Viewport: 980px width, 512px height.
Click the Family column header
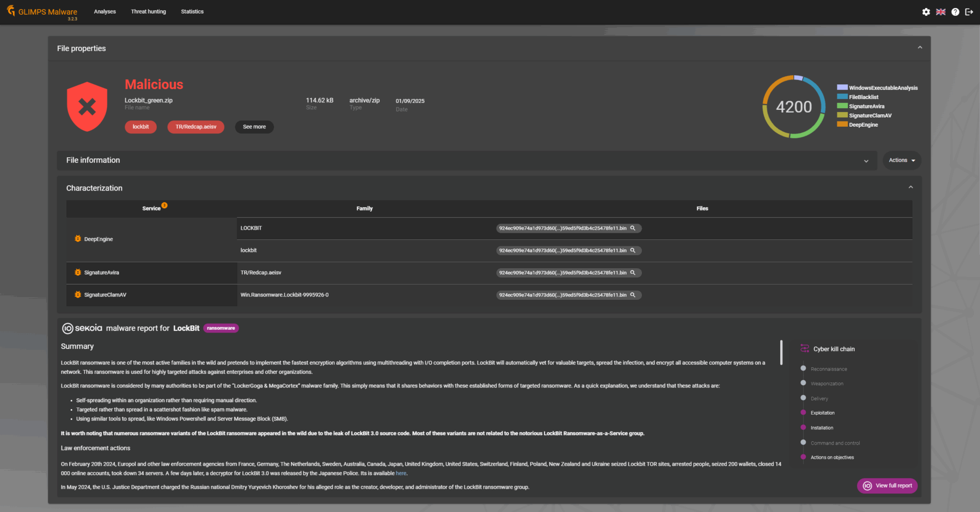click(365, 208)
